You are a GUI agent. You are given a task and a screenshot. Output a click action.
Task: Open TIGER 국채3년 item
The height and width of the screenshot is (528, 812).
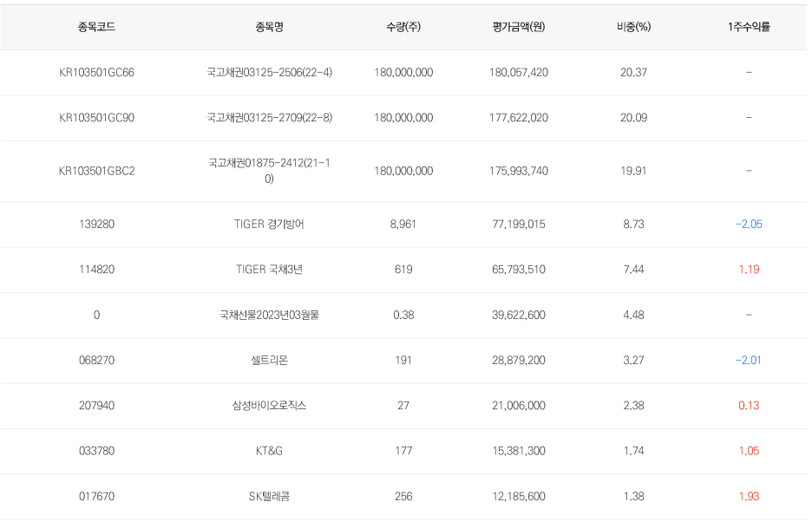coord(269,270)
